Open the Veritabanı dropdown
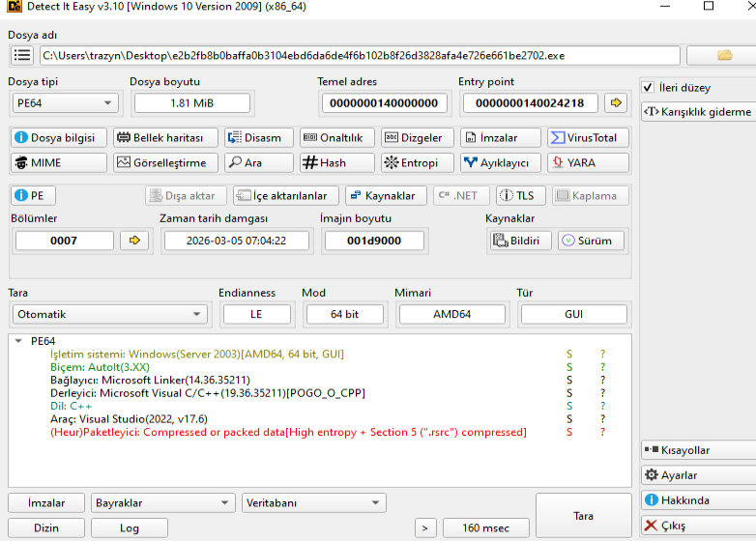Image resolution: width=756 pixels, height=541 pixels. tap(312, 502)
